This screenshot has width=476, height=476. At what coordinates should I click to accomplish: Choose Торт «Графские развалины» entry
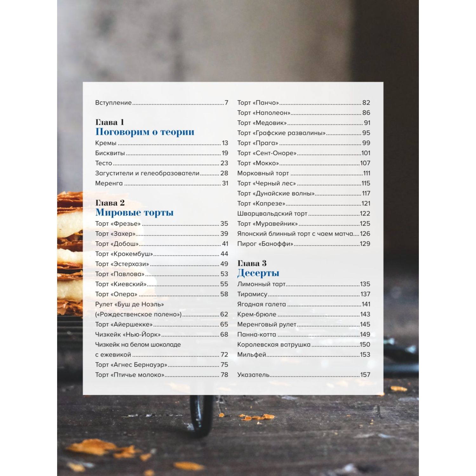point(304,133)
